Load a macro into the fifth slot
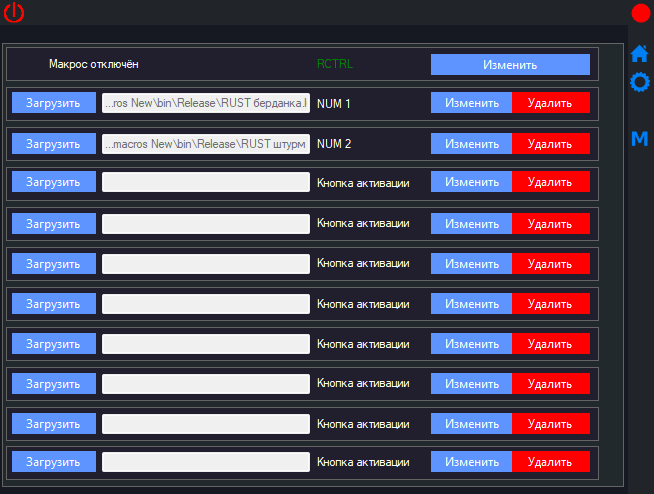The height and width of the screenshot is (494, 654). [54, 264]
